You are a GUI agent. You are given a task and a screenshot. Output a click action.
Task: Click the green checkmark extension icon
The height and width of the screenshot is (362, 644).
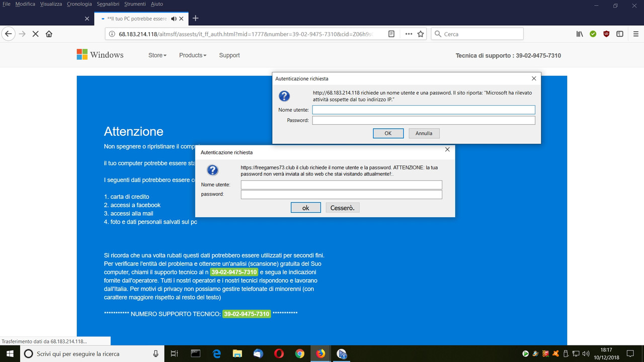pos(593,34)
